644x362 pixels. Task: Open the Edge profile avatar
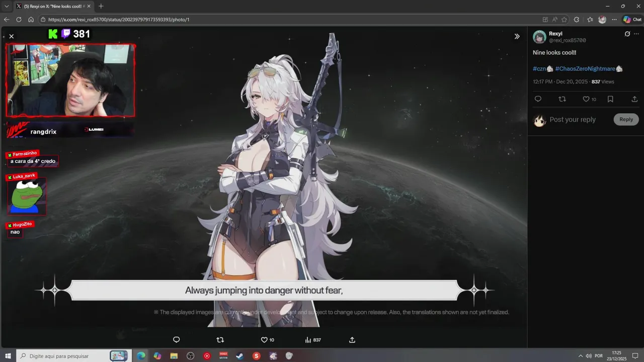point(602,20)
